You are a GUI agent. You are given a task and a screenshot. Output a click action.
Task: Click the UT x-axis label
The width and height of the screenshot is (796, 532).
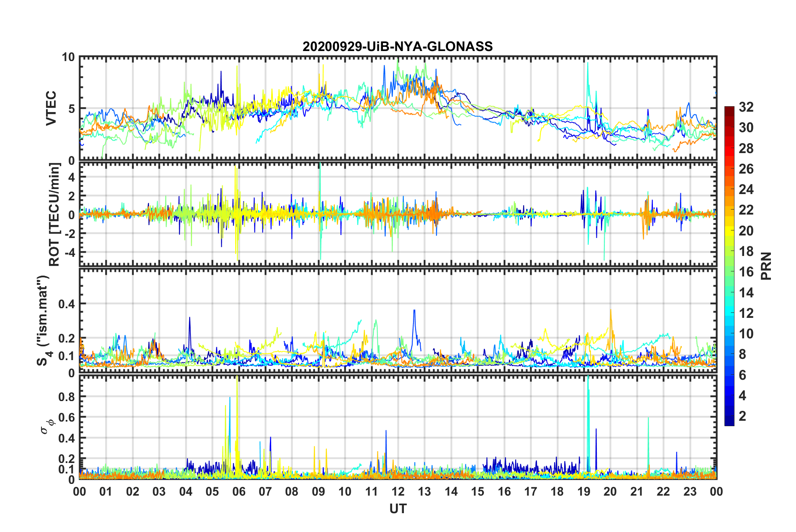point(398,509)
